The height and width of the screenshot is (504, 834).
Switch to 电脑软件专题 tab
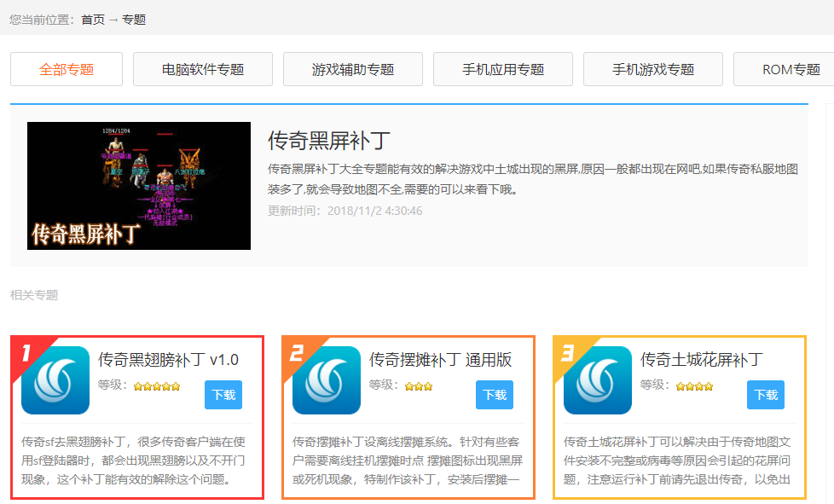pyautogui.click(x=203, y=70)
